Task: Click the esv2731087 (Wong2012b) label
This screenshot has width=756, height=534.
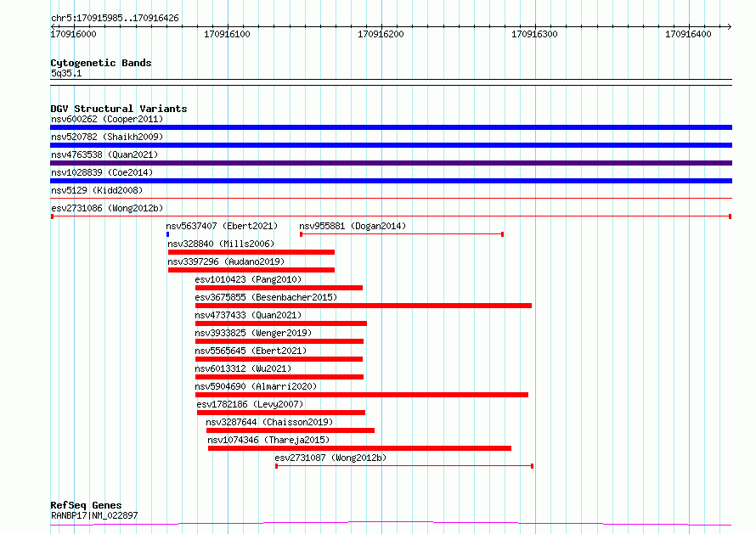Action: 330,458
